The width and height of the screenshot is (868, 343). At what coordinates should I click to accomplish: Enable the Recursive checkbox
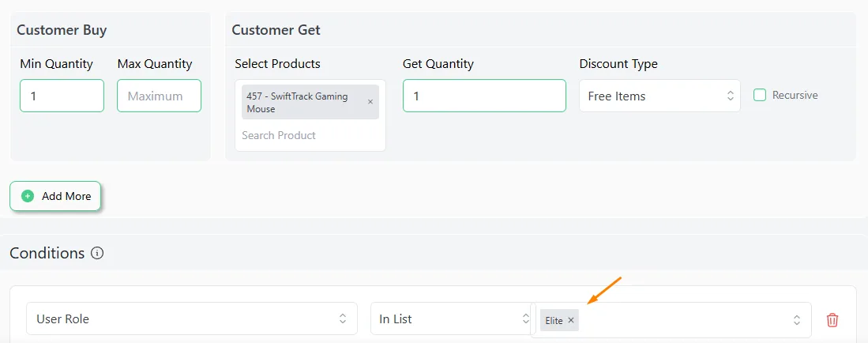point(760,96)
